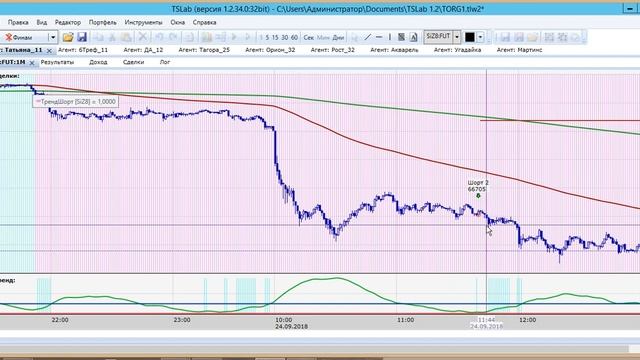Image resolution: width=640 pixels, height=360 pixels.
Task: Open the Инструменты menu
Action: [x=143, y=22]
